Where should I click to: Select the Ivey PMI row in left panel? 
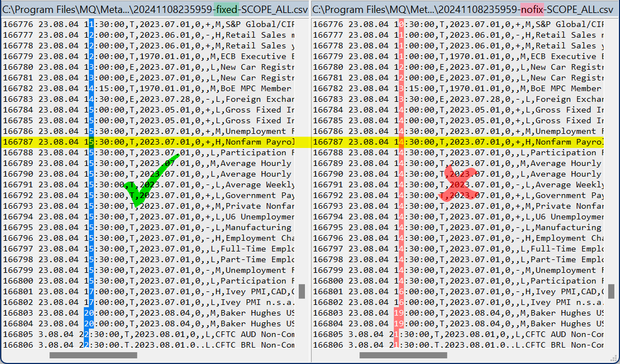click(x=169, y=291)
